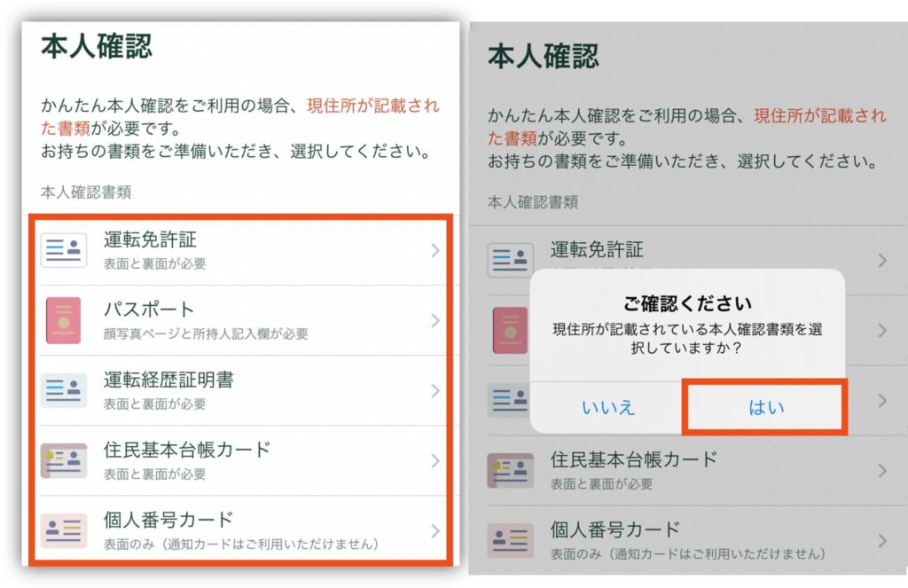Tap the 運転経歴証明書 card icon on the left screen

tap(64, 390)
